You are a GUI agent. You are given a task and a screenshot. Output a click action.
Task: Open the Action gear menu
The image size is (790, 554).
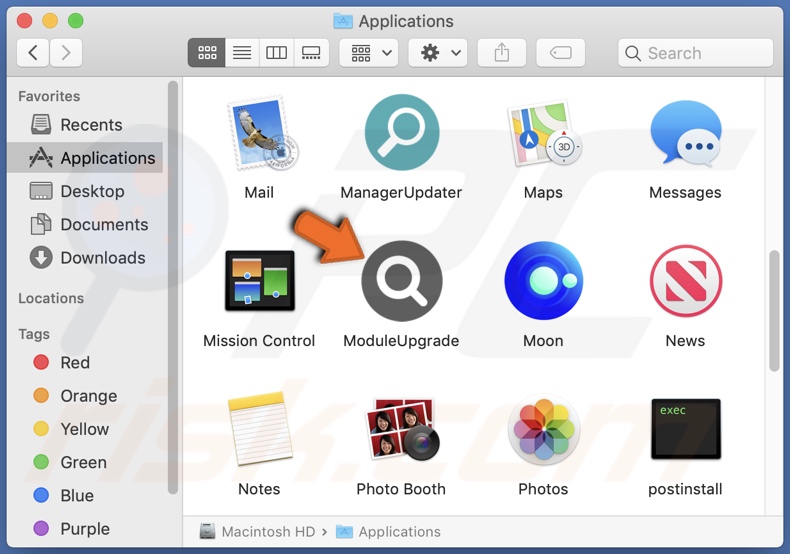click(x=438, y=52)
